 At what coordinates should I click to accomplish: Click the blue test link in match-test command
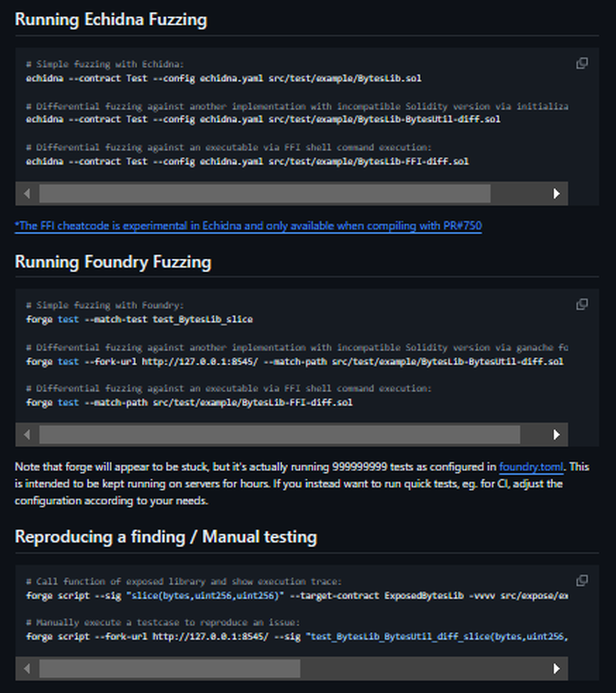click(x=68, y=319)
